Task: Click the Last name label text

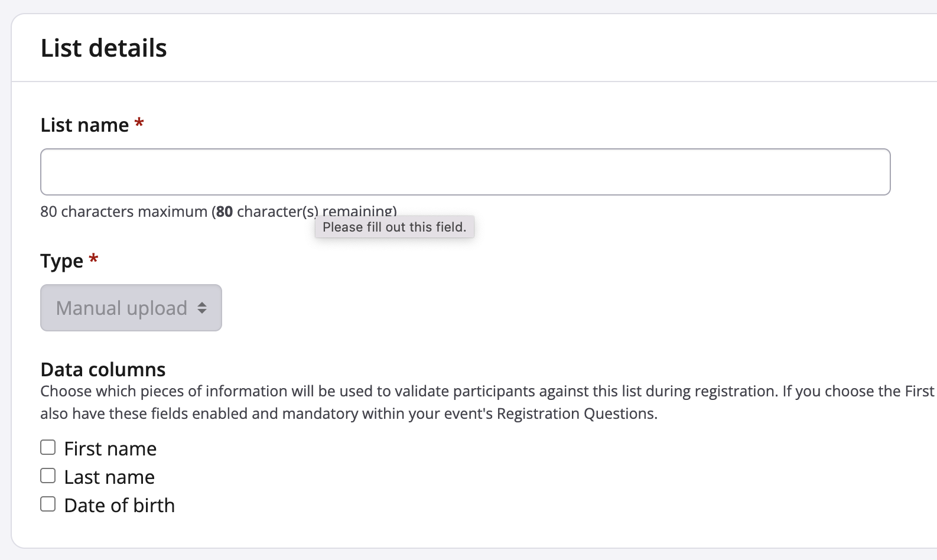Action: click(109, 477)
